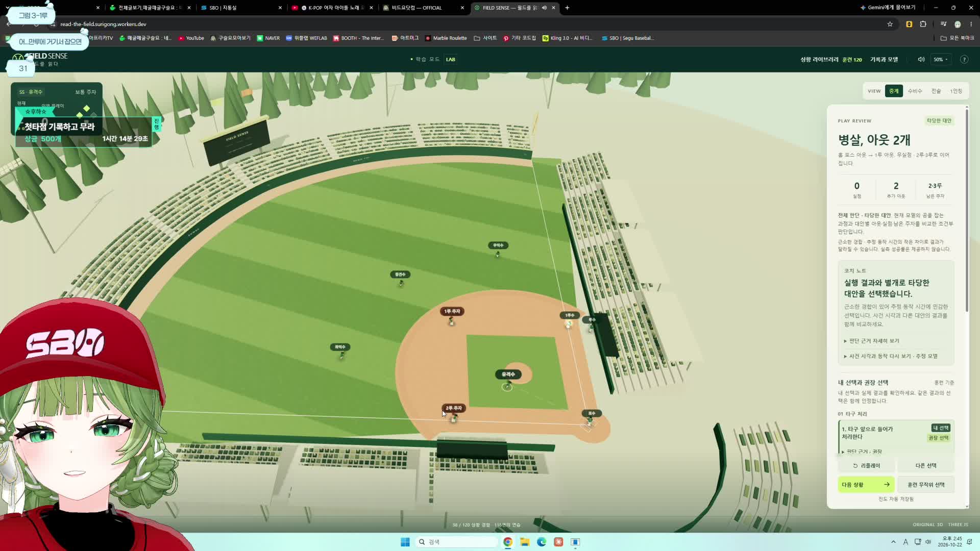Click the 다른 선택 button

[x=926, y=466]
